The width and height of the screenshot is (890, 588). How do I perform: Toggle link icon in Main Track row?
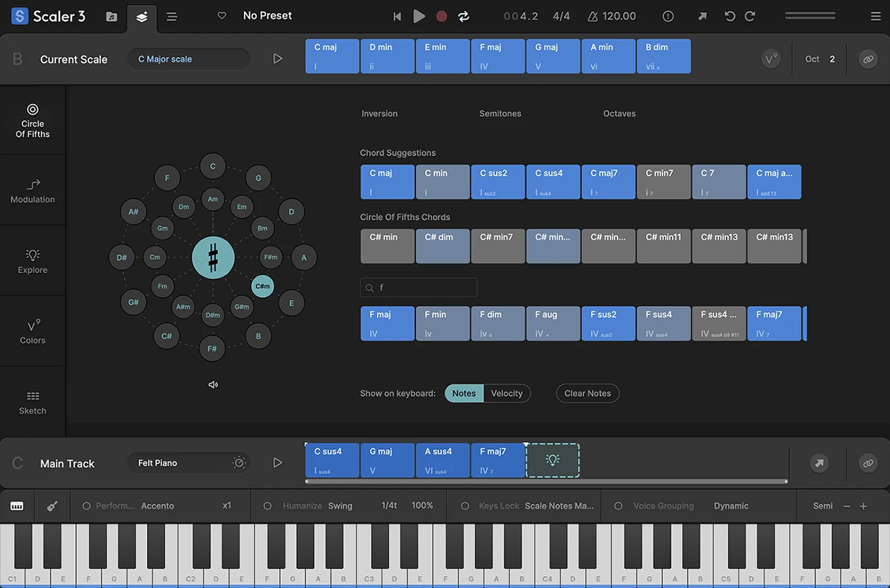(868, 463)
